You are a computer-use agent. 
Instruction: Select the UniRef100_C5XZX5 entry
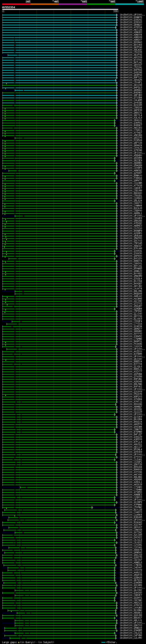[x=131, y=52]
